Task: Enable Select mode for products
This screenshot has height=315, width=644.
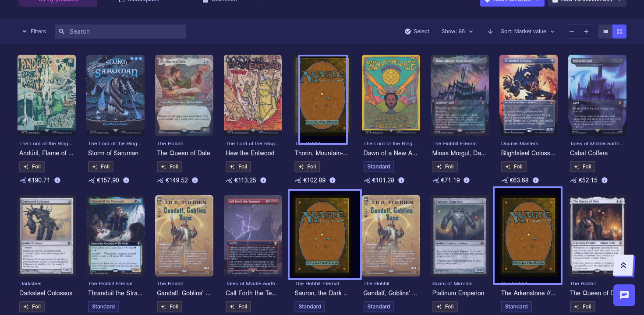Action: pos(417,31)
